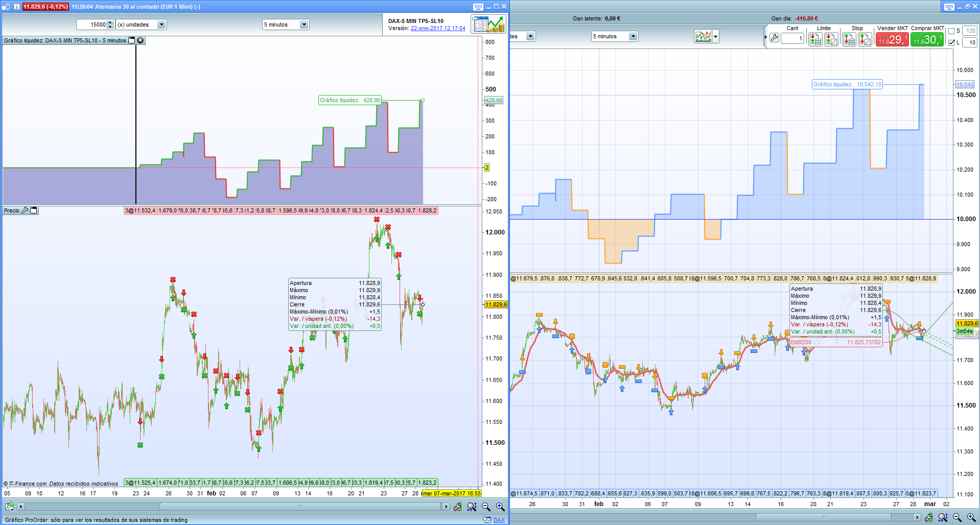
Task: Click the right chart drawing-tools icon near zoom
Action: pyautogui.click(x=928, y=517)
